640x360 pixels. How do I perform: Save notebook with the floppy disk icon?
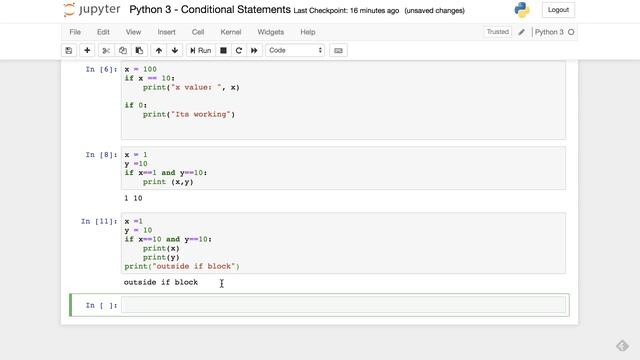69,51
